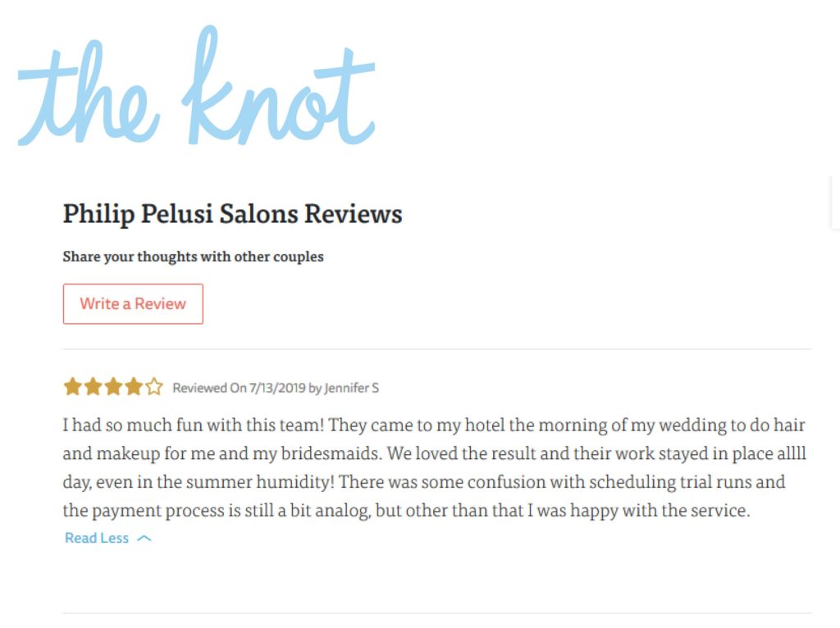
Task: Open the Write a Review button
Action: click(x=133, y=303)
